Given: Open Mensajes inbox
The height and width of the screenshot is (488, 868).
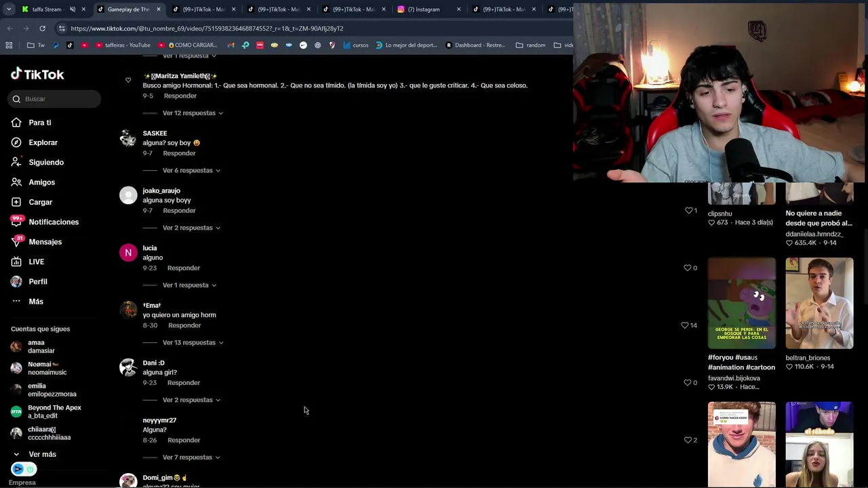Looking at the screenshot, I should [45, 242].
